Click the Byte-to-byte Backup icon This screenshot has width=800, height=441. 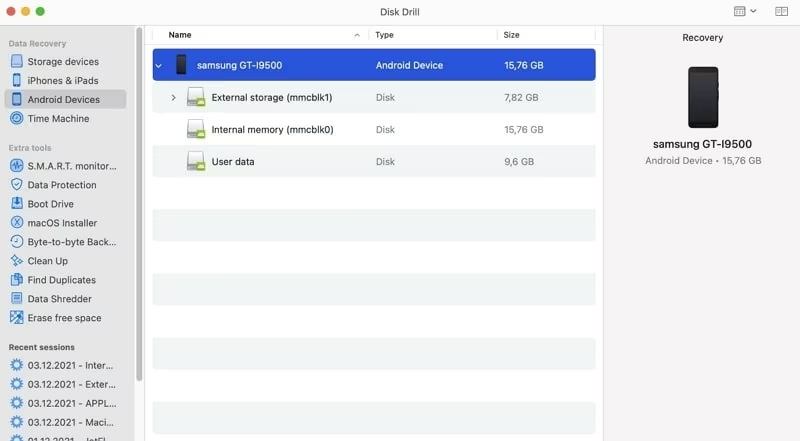click(x=17, y=242)
